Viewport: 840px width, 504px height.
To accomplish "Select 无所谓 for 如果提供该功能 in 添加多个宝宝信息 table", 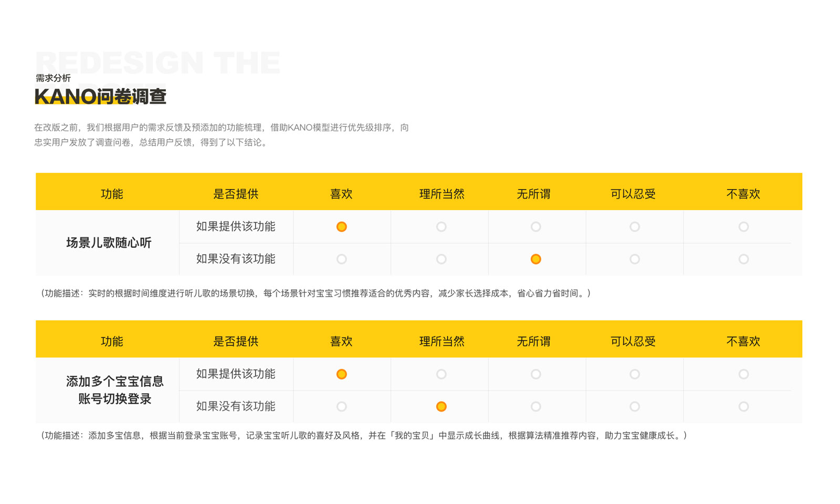I will click(535, 374).
